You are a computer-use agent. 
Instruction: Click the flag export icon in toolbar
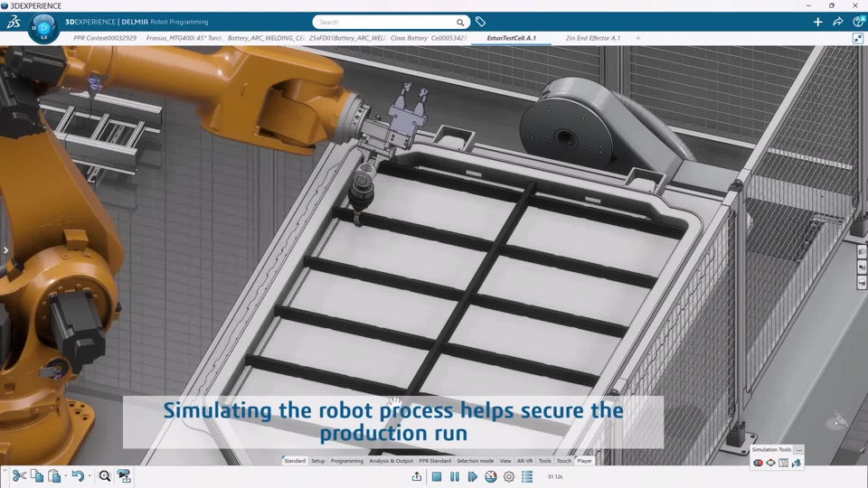[124, 476]
